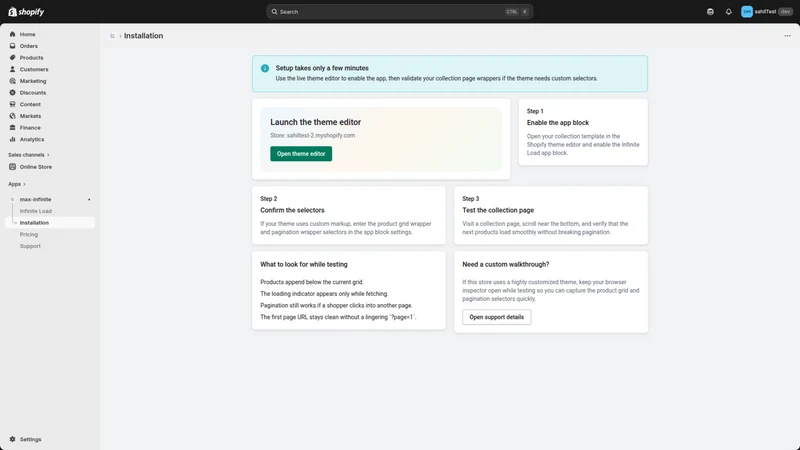Click the Content icon in sidebar
Viewport: 800px width, 450px height.
(x=12, y=104)
